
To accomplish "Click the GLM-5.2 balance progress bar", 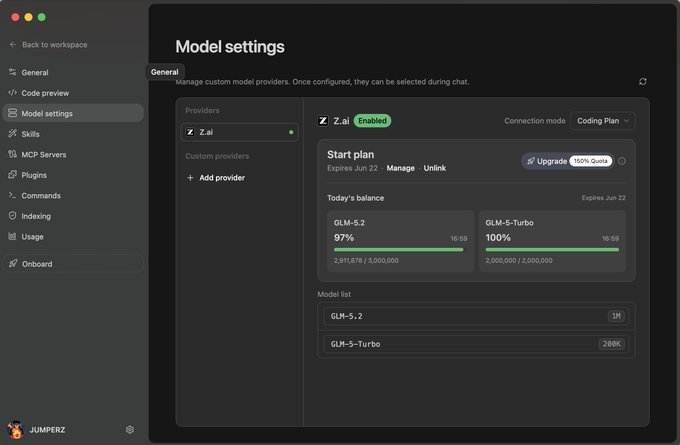I will [399, 250].
